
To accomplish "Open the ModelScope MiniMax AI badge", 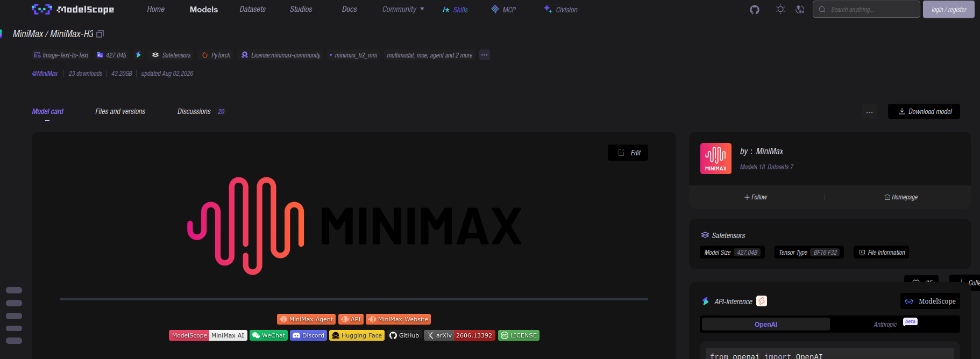I will [208, 335].
